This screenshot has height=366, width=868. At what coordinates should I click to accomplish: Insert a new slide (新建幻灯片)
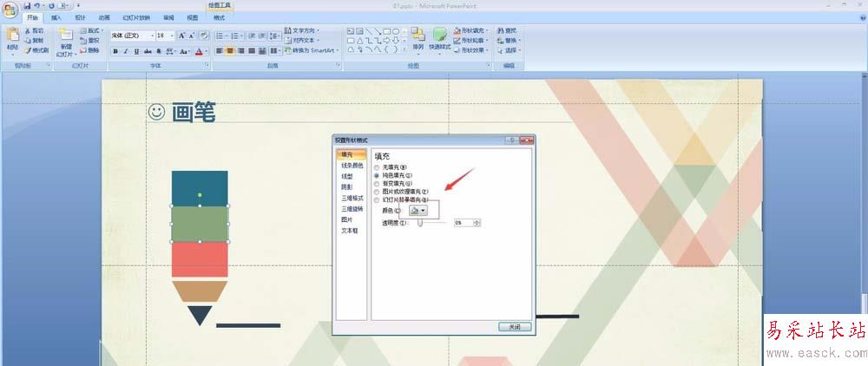point(66,43)
